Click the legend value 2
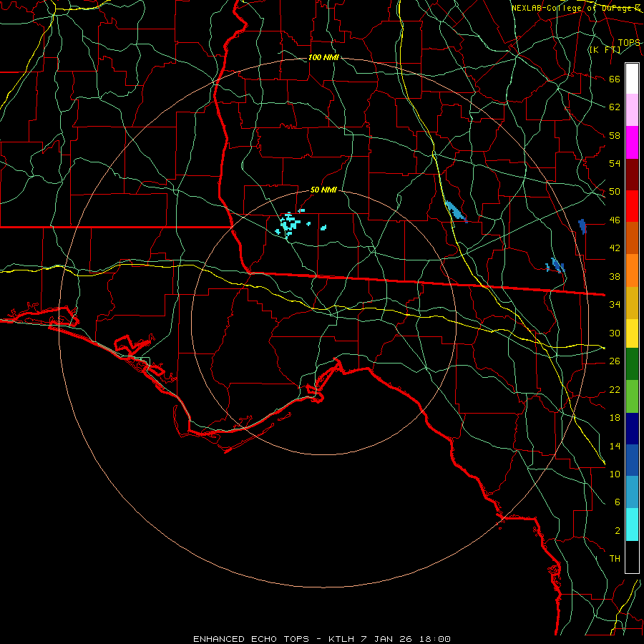The image size is (644, 644). 618,531
